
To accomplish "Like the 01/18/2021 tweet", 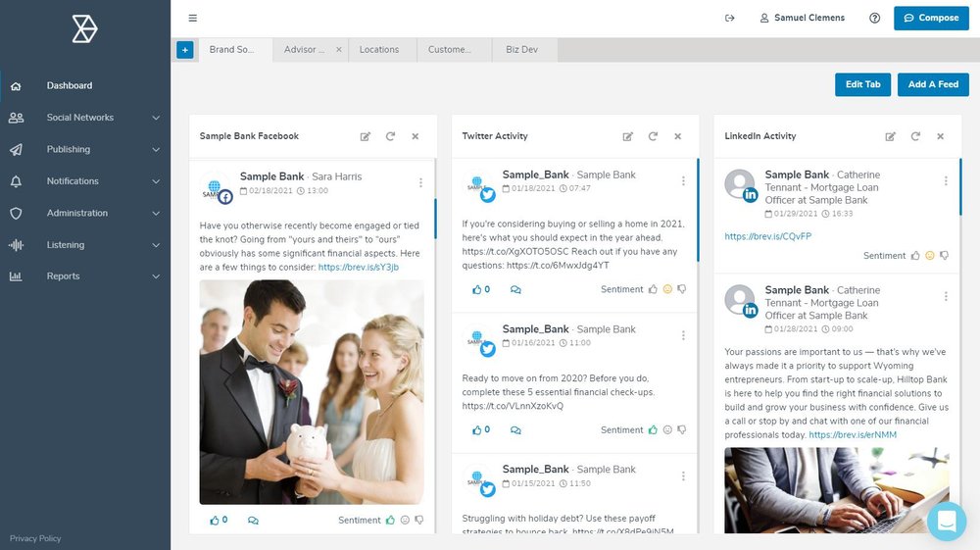I will (480, 289).
